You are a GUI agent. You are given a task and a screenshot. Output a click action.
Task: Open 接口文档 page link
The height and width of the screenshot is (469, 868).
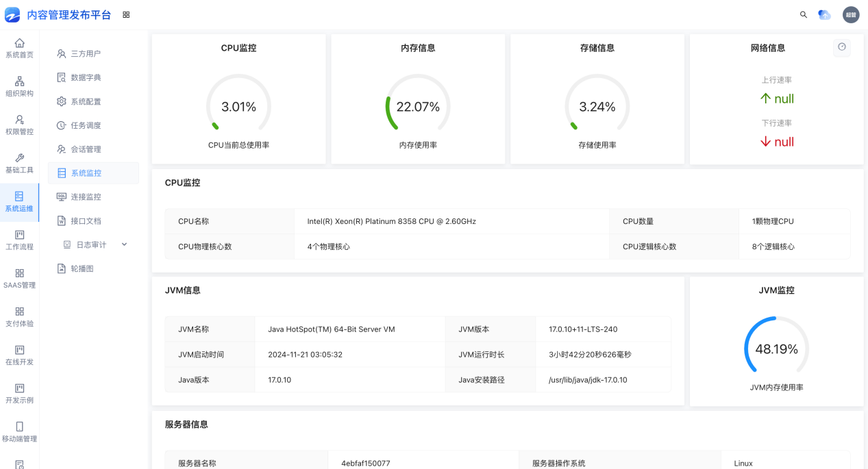[x=86, y=220]
